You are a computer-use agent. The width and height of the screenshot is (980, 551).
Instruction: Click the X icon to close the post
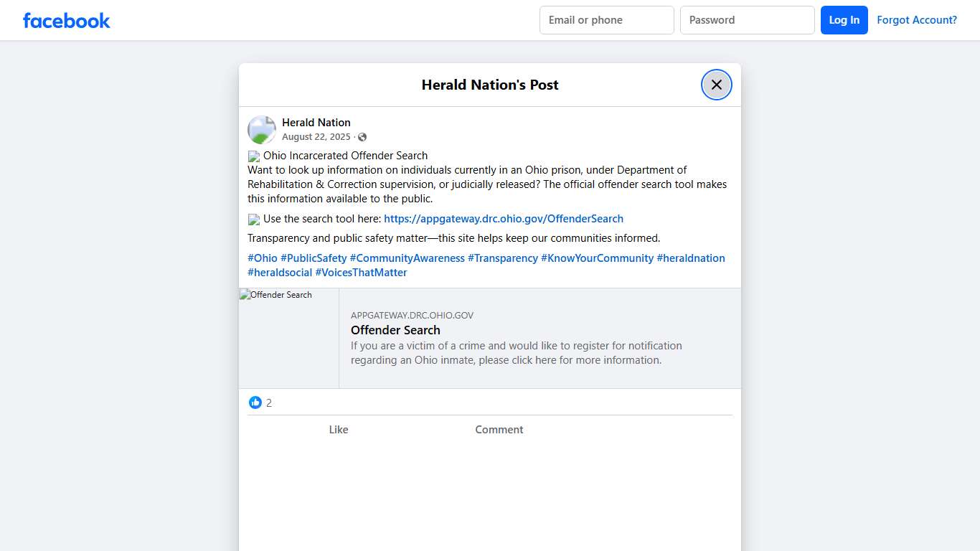716,85
